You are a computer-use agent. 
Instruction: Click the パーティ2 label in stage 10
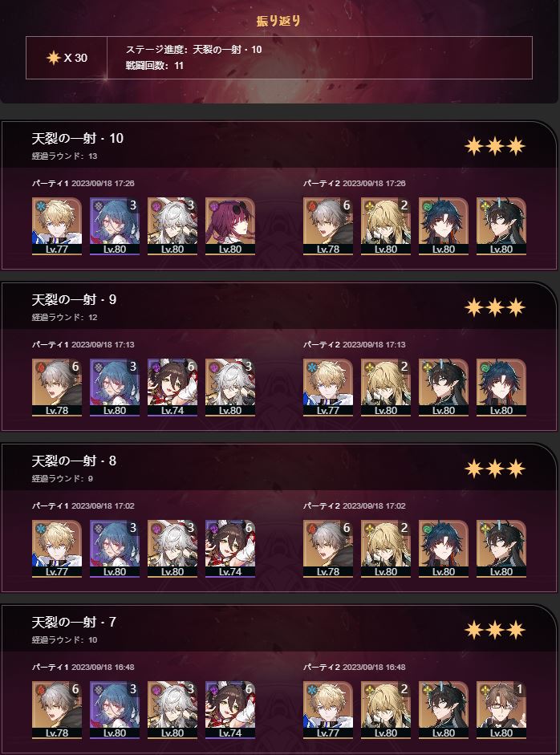321,184
